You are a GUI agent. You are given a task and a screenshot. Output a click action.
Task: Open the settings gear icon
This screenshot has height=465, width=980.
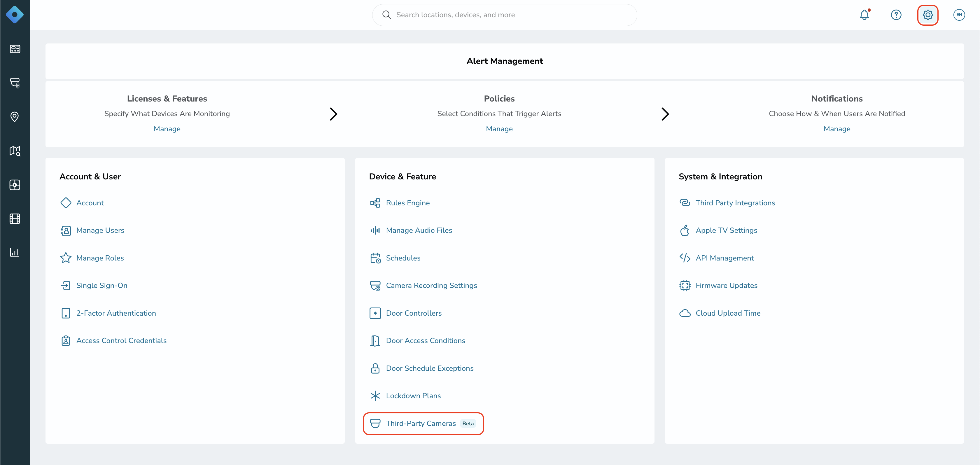point(928,15)
